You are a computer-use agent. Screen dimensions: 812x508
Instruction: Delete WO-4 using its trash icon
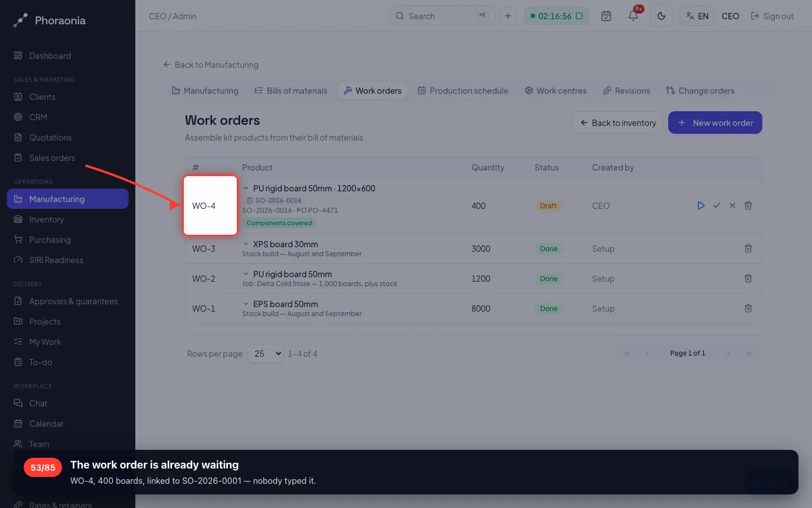tap(748, 205)
